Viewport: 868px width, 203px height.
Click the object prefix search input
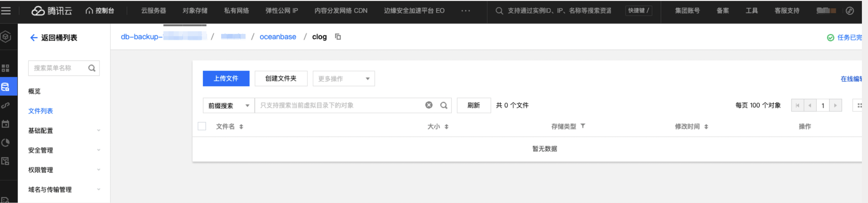pyautogui.click(x=339, y=106)
